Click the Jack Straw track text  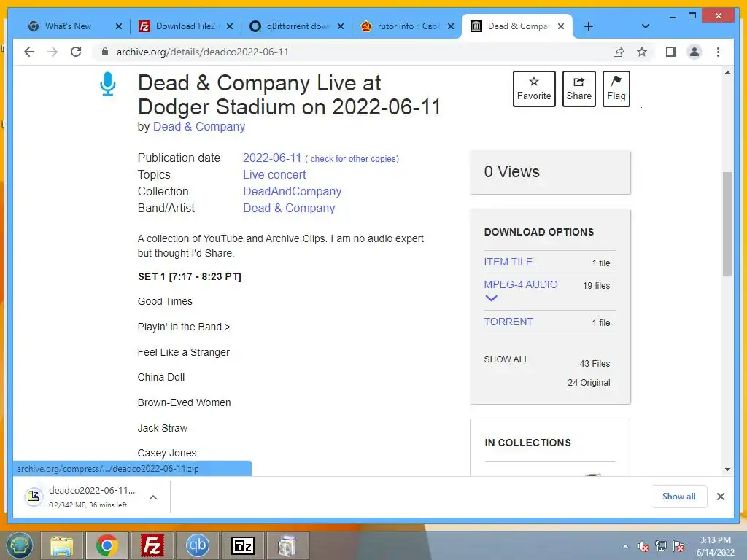point(163,428)
